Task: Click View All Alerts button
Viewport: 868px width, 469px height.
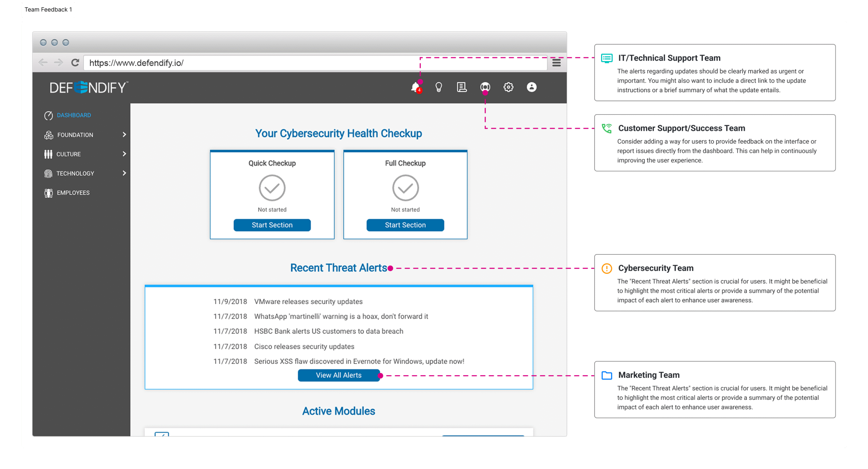Action: pos(338,375)
